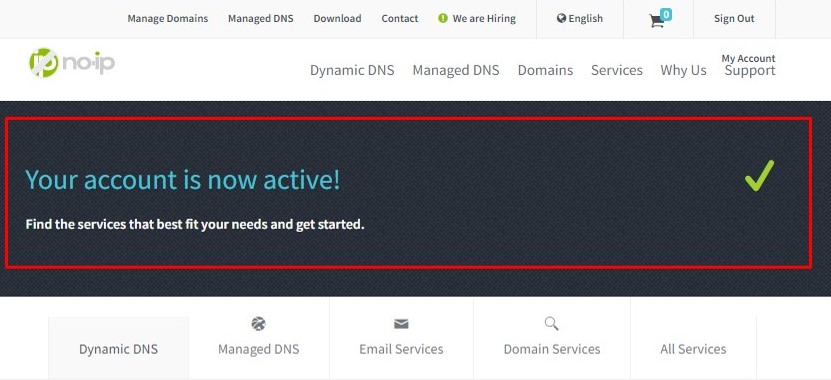
Task: Click the No-IP logo
Action: point(72,63)
